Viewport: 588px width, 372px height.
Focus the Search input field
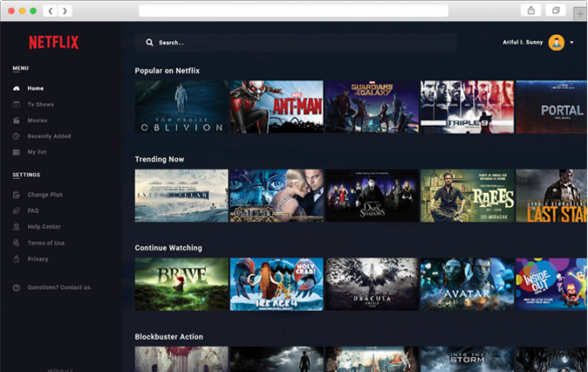point(296,43)
